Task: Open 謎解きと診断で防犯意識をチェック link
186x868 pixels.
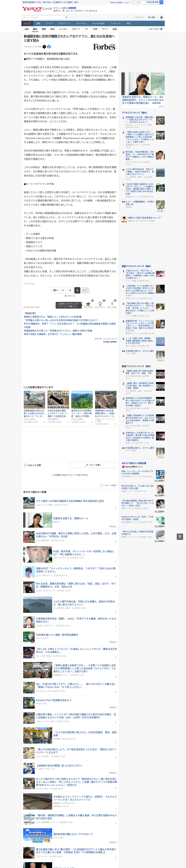Action: point(145,218)
